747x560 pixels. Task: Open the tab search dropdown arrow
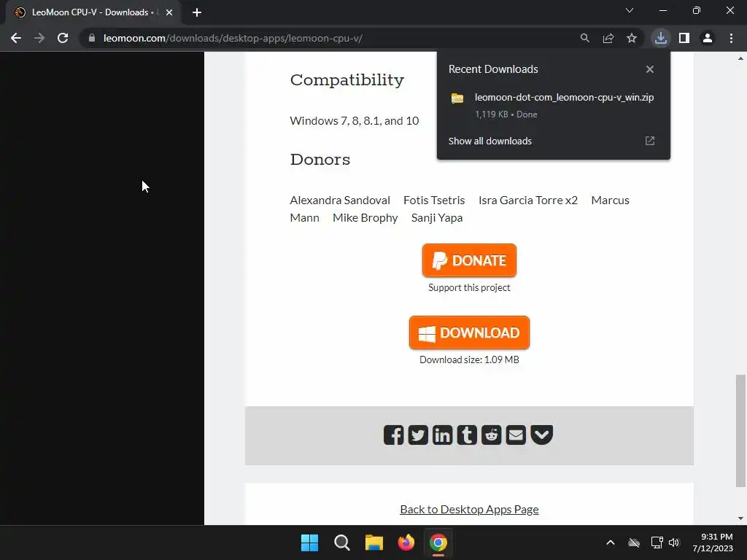point(630,10)
